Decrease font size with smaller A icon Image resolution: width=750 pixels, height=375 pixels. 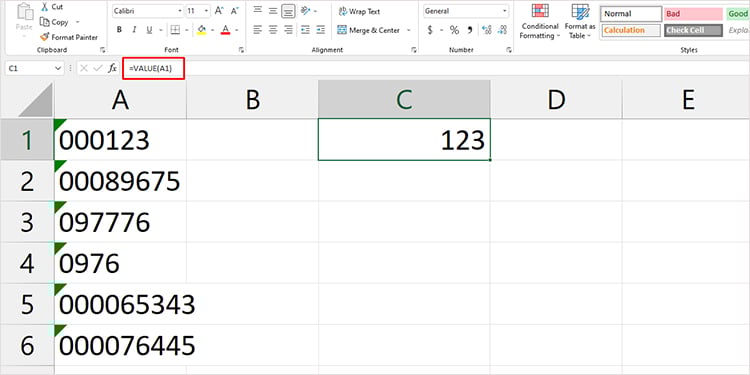pos(234,11)
